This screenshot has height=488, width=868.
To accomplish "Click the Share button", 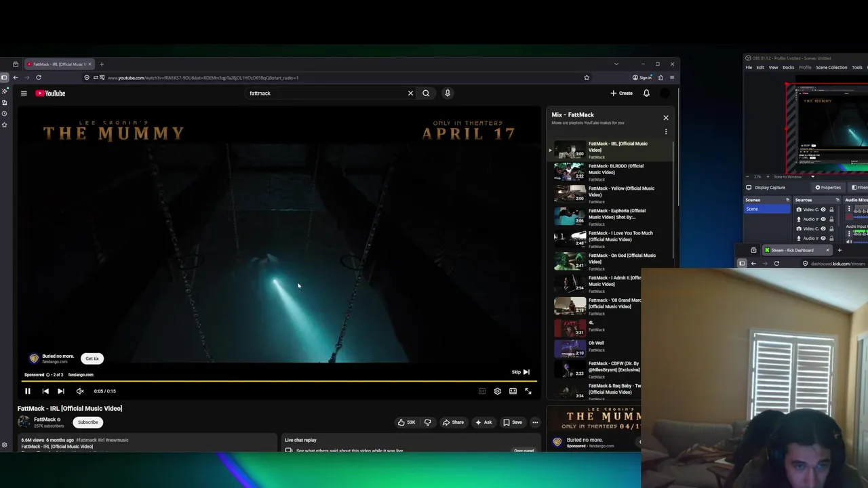I will click(x=454, y=422).
